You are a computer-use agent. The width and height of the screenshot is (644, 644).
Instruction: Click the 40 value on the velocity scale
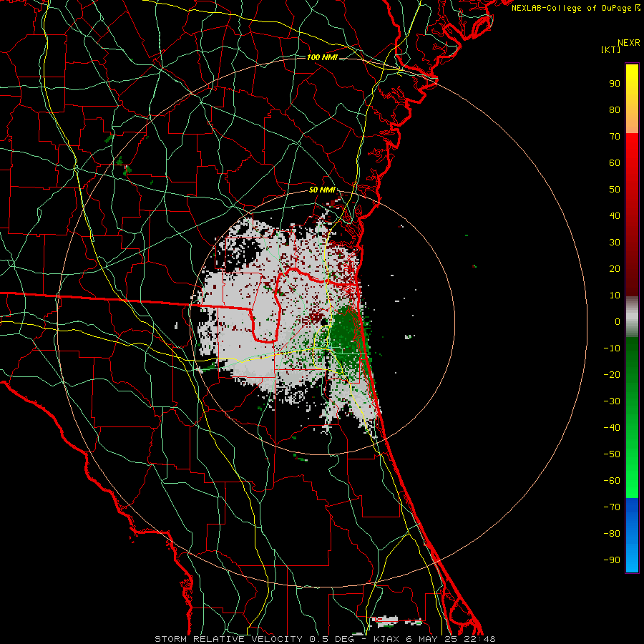click(x=615, y=215)
